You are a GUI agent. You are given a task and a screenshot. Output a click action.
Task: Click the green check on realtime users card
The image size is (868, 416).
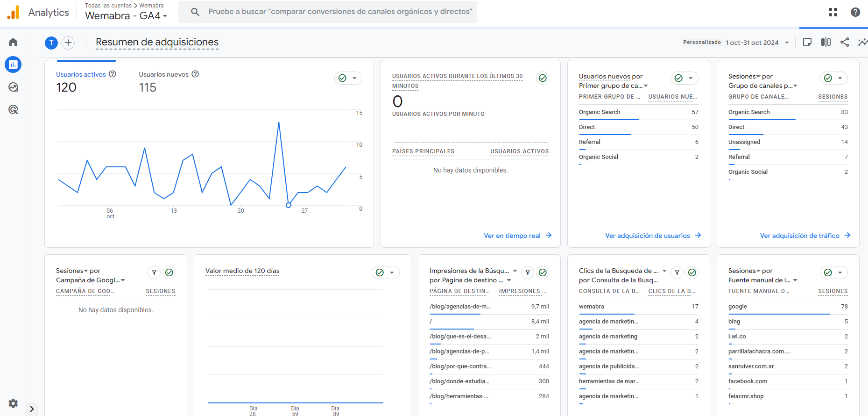point(543,78)
